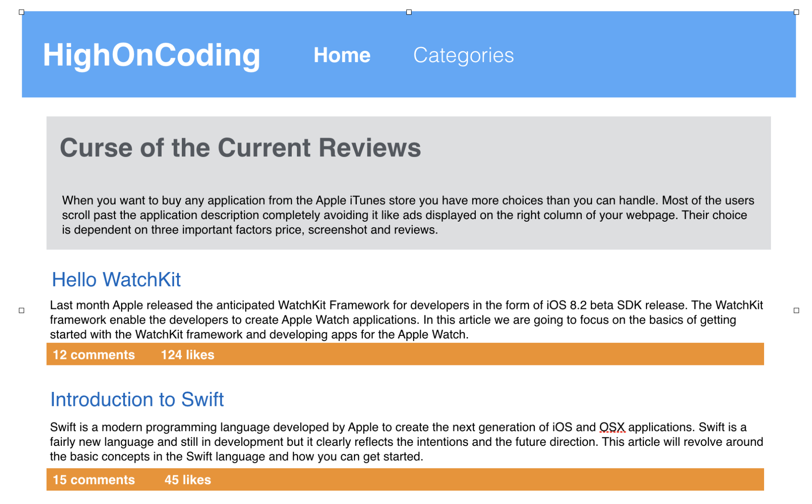This screenshot has height=504, width=812.
Task: Open the Hello WatchKit article
Action: point(116,280)
